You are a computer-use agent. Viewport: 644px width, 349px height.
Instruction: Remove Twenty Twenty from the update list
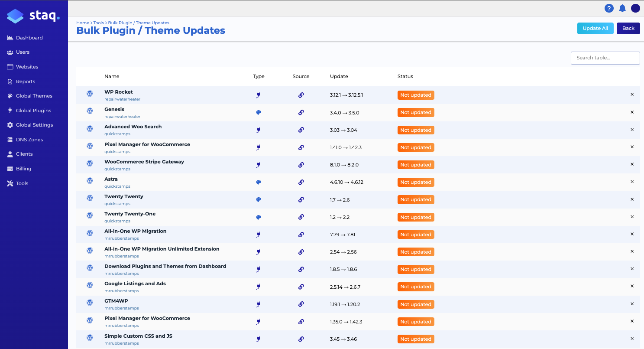pos(632,199)
